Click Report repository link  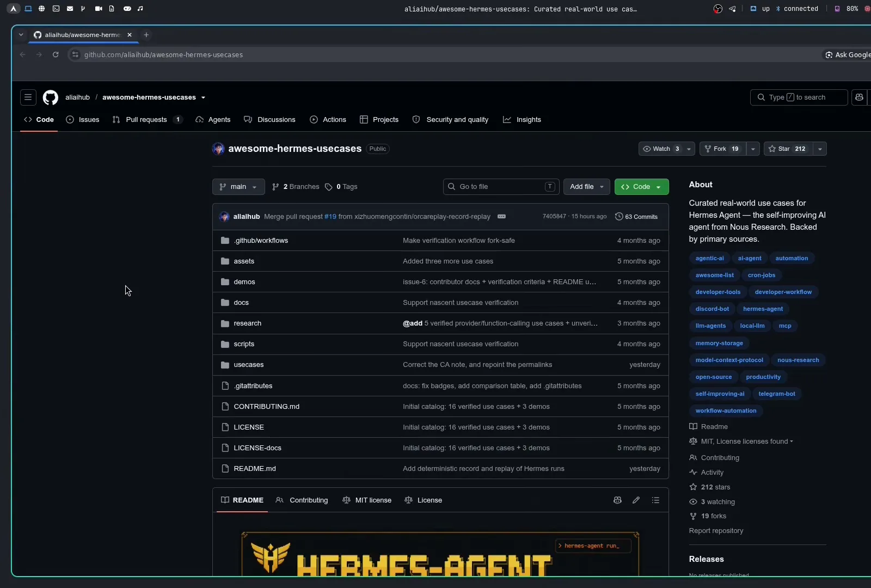click(x=716, y=531)
